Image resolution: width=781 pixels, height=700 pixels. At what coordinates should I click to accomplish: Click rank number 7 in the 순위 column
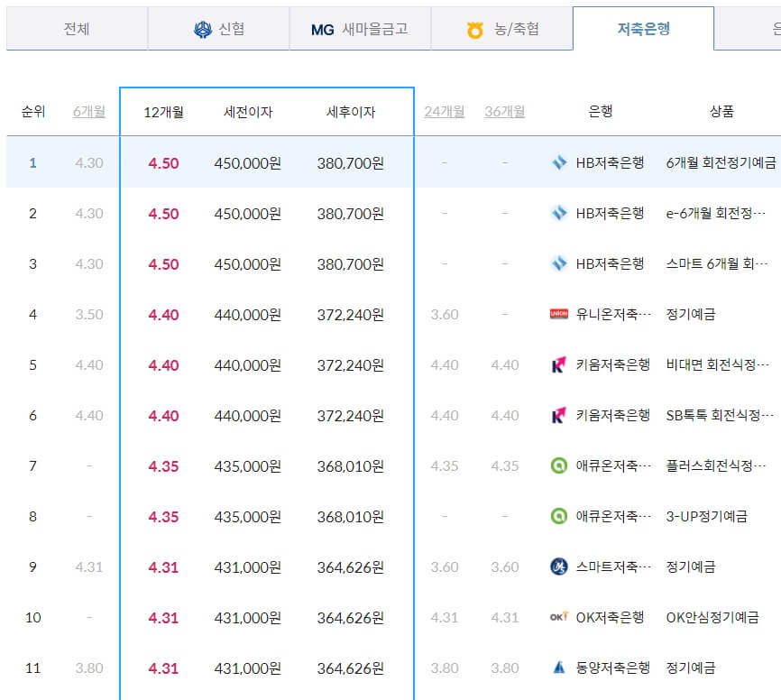tap(32, 465)
